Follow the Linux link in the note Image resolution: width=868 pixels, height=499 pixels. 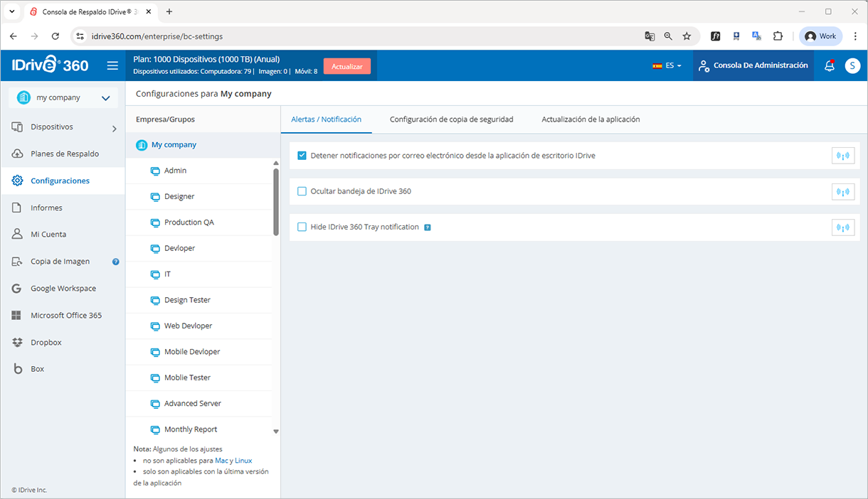coord(243,461)
